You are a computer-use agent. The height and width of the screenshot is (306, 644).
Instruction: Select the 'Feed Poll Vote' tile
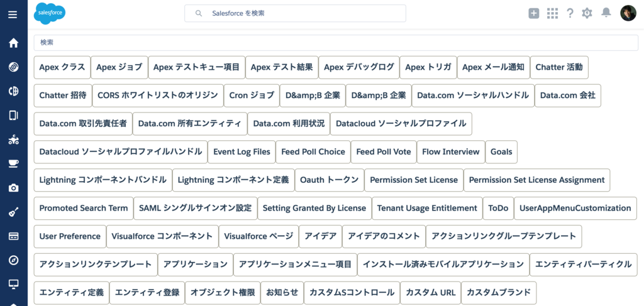[x=384, y=152]
